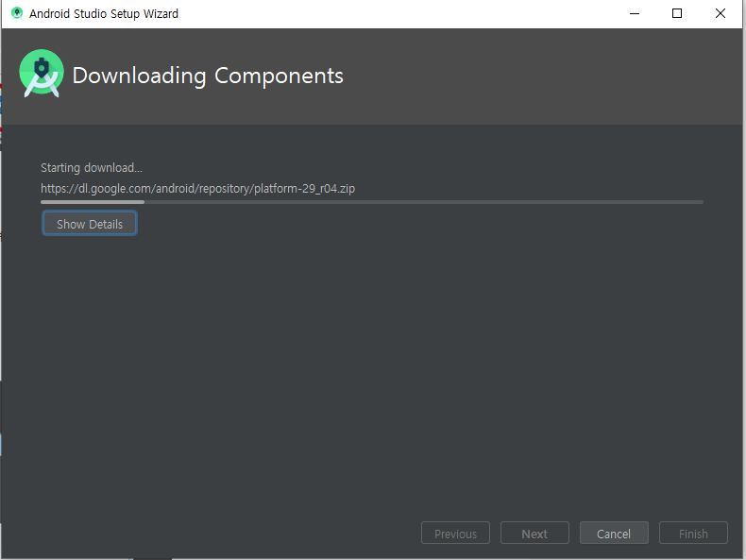The image size is (746, 560).
Task: Click the 'Android Studio Setup Wizard' window title
Action: [104, 14]
